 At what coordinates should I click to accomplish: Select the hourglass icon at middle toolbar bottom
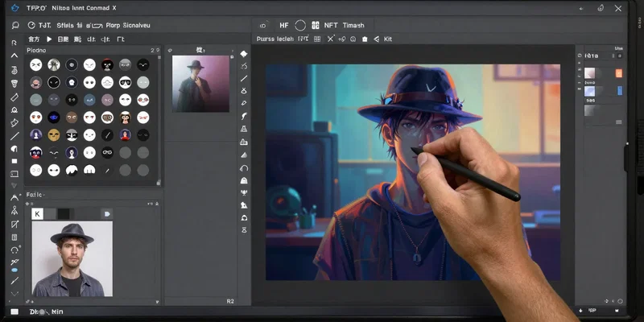tap(244, 230)
